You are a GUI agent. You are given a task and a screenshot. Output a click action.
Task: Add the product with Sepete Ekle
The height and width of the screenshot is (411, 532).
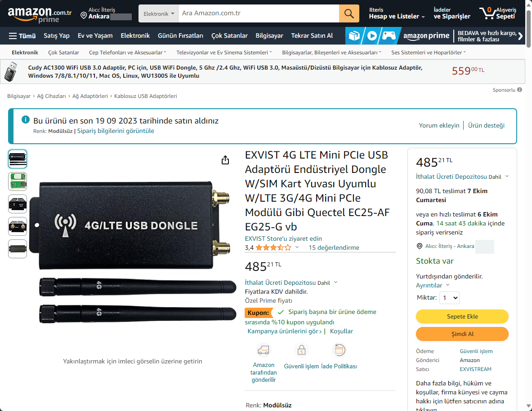[462, 317]
